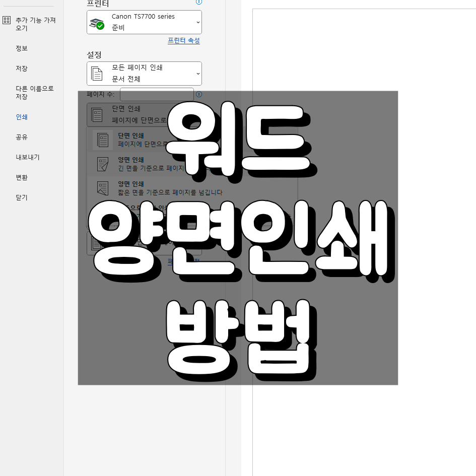476x476 pixels.
Task: Click the 모든 페이지 인쇄 document icon
Action: (x=97, y=73)
